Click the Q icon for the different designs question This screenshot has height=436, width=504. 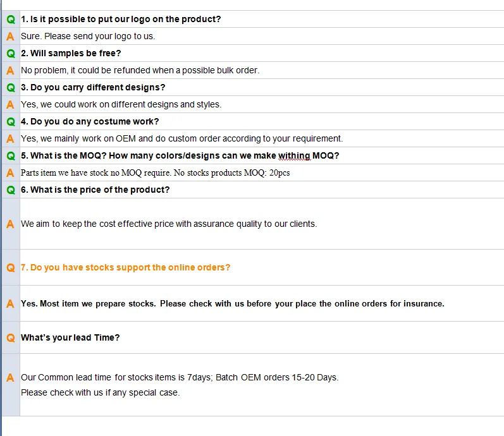[x=11, y=87]
